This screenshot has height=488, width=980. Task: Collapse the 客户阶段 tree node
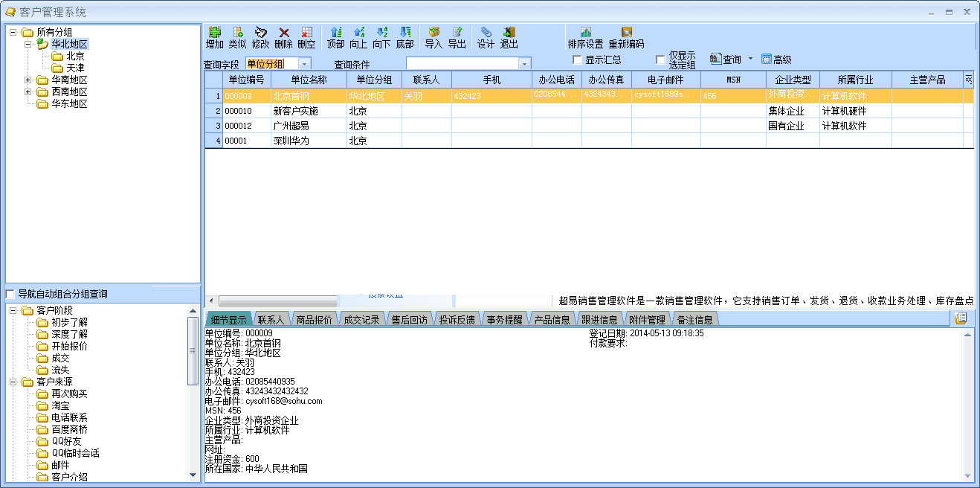[x=13, y=310]
